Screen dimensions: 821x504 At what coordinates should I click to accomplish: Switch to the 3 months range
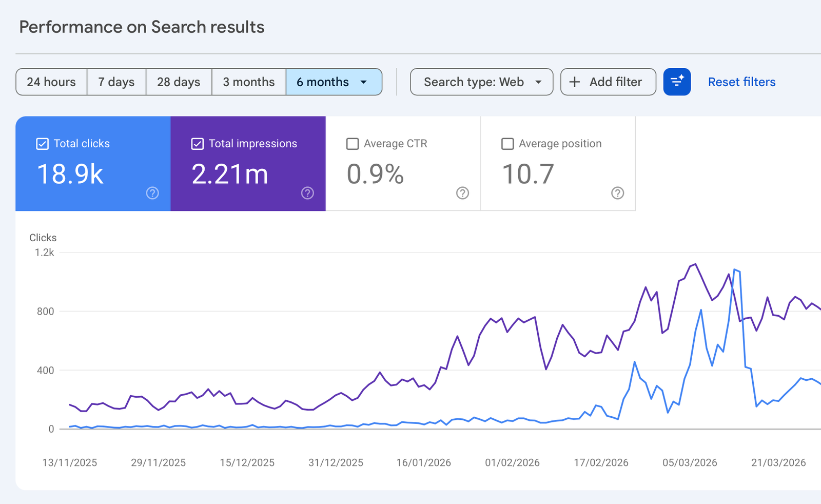(x=249, y=82)
